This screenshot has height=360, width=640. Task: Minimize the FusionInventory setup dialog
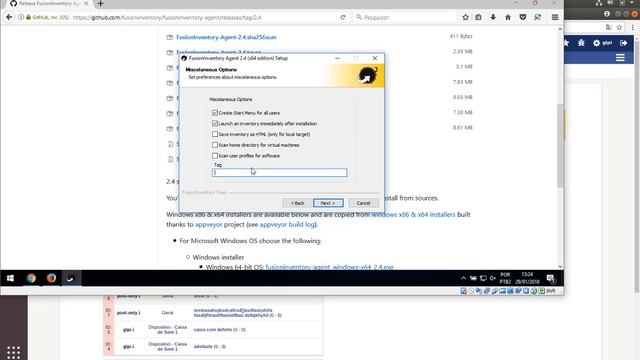click(x=337, y=58)
